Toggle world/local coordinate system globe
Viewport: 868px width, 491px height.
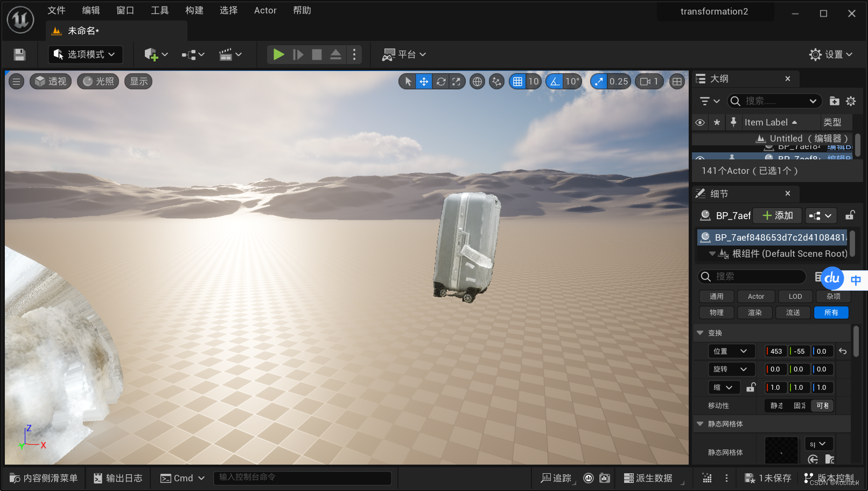point(477,81)
